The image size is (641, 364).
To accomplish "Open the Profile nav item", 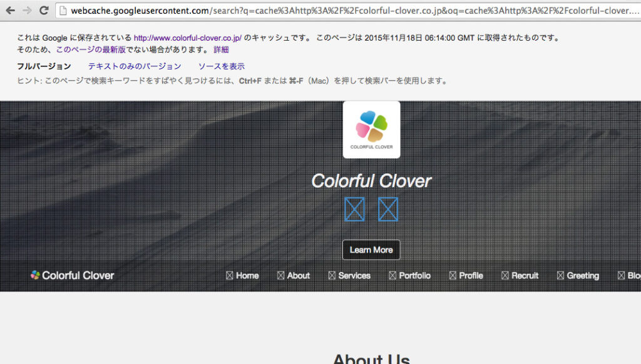I will point(466,276).
